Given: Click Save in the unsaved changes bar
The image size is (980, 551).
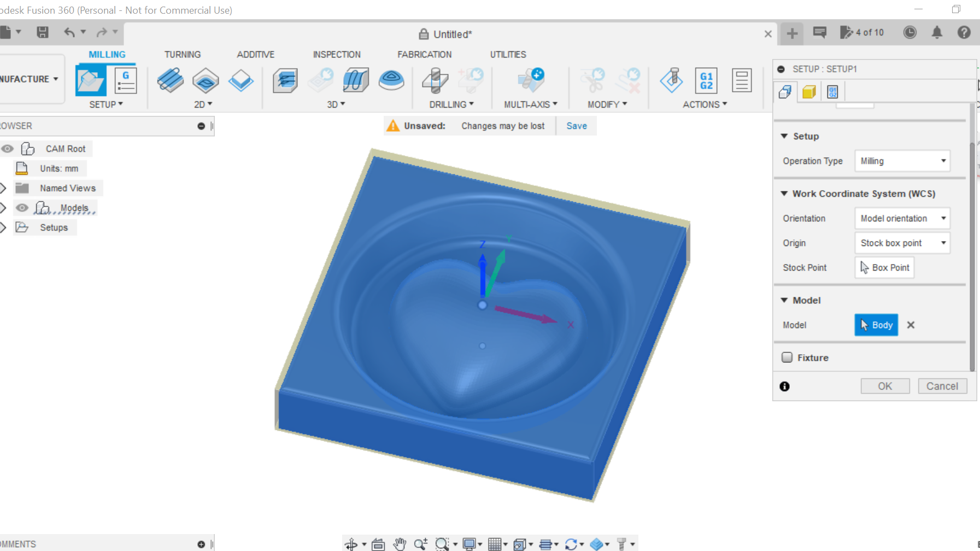Looking at the screenshot, I should click(x=577, y=125).
